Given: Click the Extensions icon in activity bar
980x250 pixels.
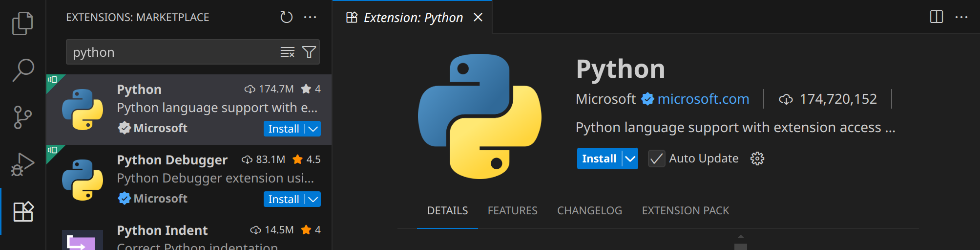Looking at the screenshot, I should click(x=22, y=212).
